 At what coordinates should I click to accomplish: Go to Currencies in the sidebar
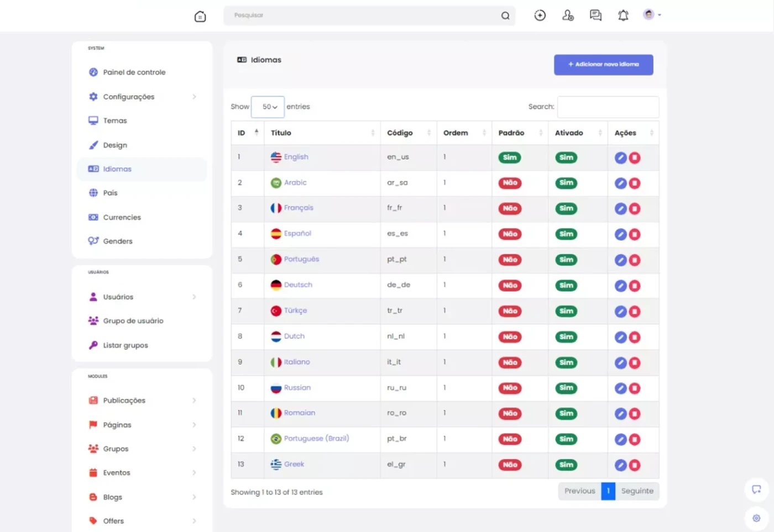click(x=122, y=217)
